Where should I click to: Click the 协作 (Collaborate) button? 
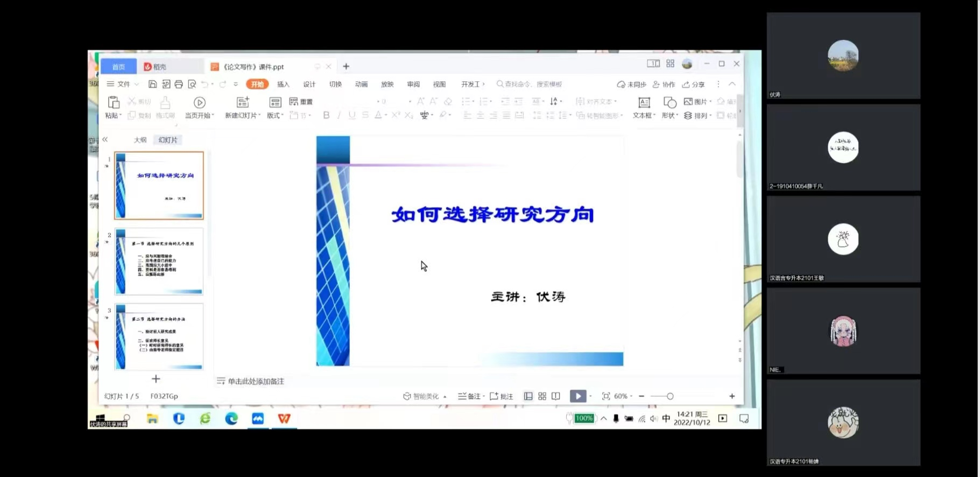click(x=664, y=85)
